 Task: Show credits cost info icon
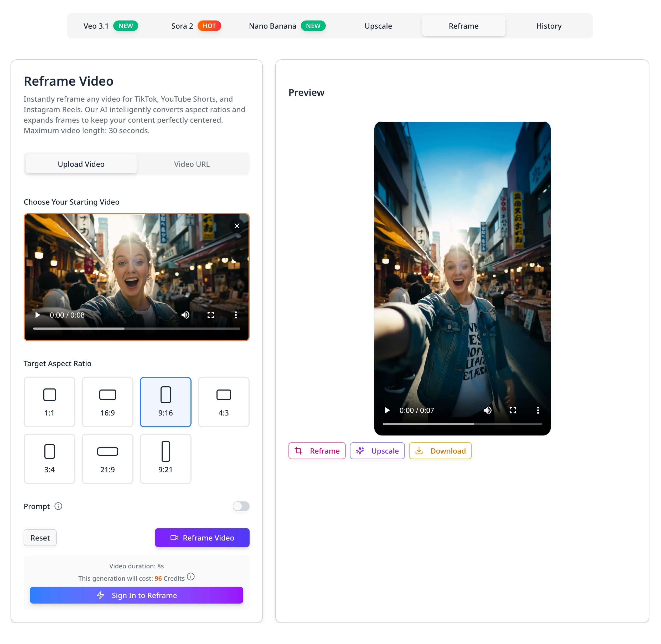[191, 577]
